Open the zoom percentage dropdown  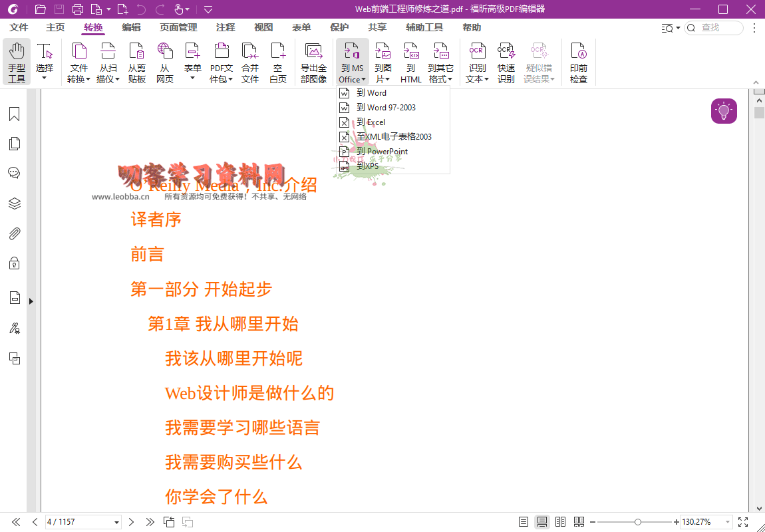728,522
